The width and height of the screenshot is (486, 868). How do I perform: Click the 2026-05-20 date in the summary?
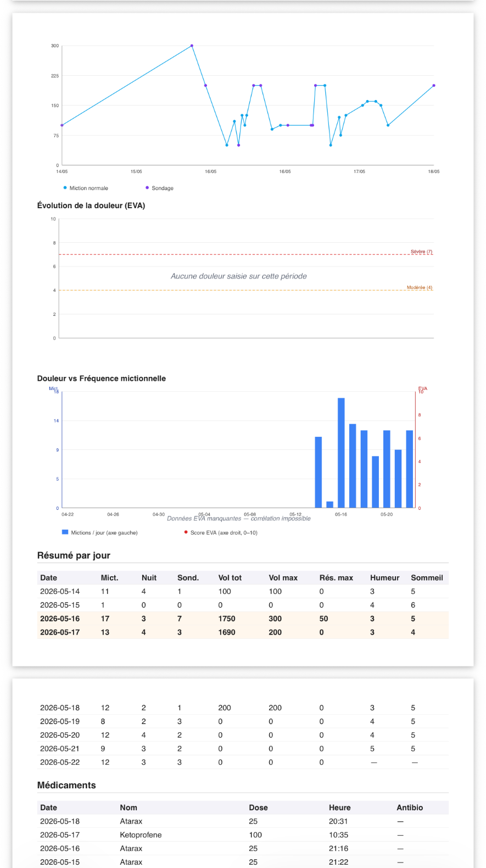(x=60, y=735)
